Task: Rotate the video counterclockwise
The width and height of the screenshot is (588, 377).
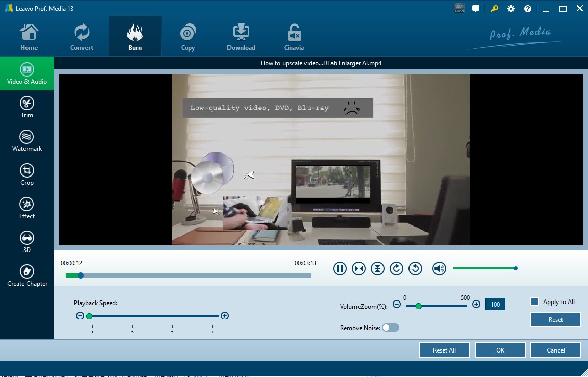Action: pyautogui.click(x=416, y=268)
